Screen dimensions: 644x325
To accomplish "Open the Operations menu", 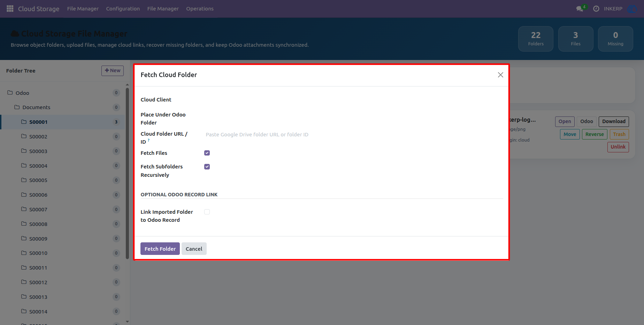I will point(200,9).
